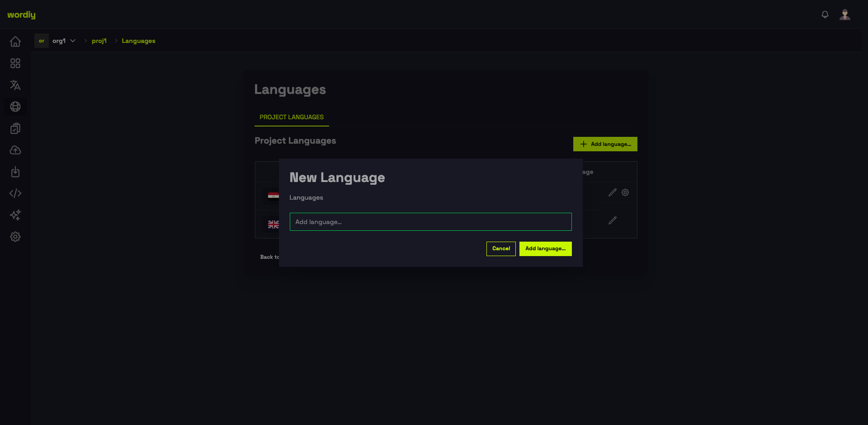The height and width of the screenshot is (425, 868).
Task: Open the settings gear in sidebar
Action: [x=15, y=237]
